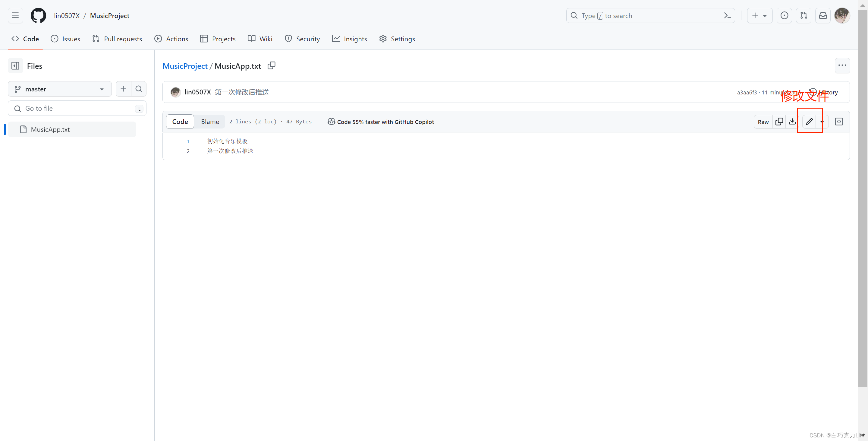Click the pencil edit file icon
The width and height of the screenshot is (868, 441).
[x=809, y=122]
